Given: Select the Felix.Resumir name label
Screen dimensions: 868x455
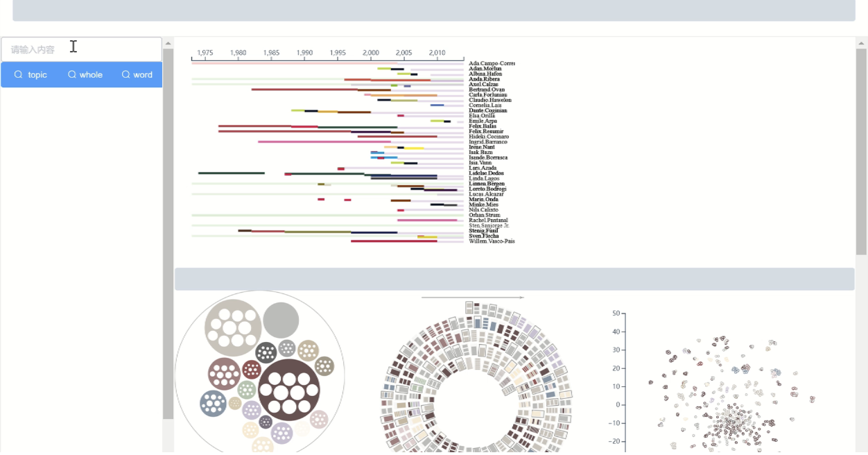Looking at the screenshot, I should point(486,131).
